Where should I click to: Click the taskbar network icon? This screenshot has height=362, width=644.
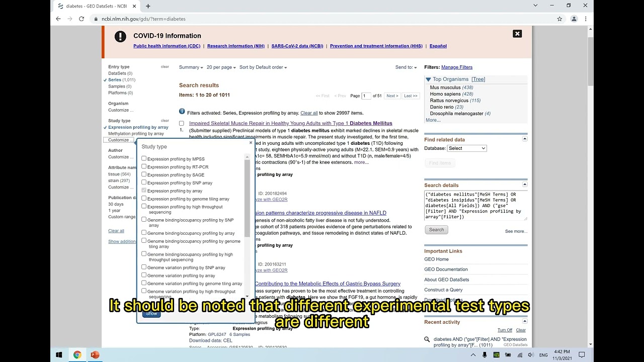[x=520, y=355]
